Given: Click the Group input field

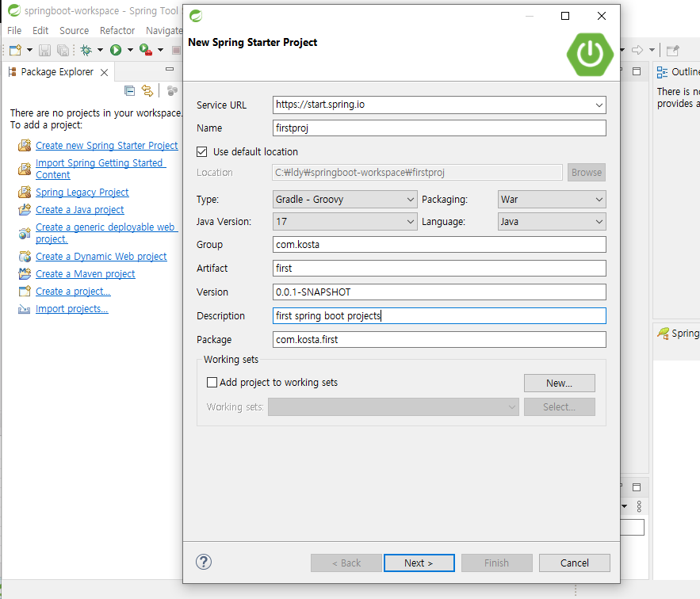Looking at the screenshot, I should 439,245.
